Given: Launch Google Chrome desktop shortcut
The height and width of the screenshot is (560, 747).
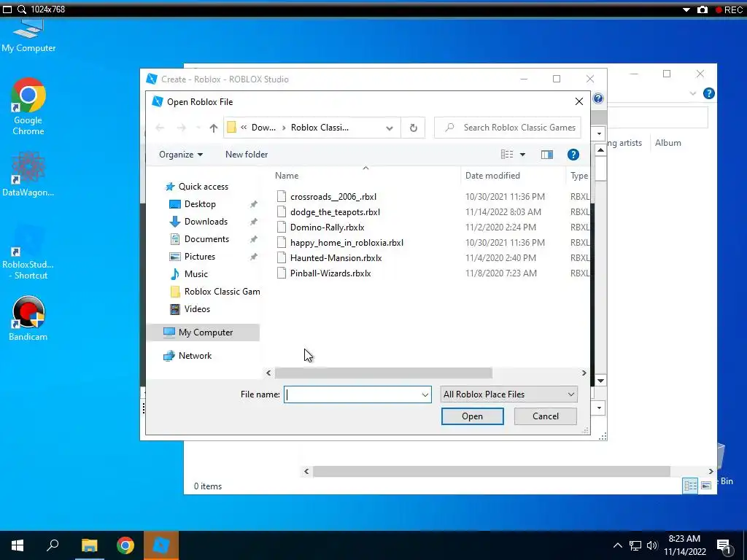Looking at the screenshot, I should (x=28, y=106).
